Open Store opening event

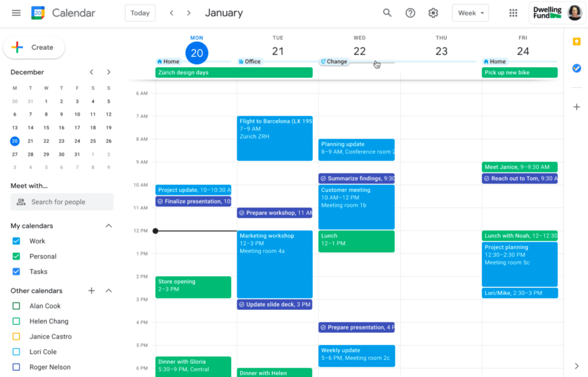pos(193,287)
